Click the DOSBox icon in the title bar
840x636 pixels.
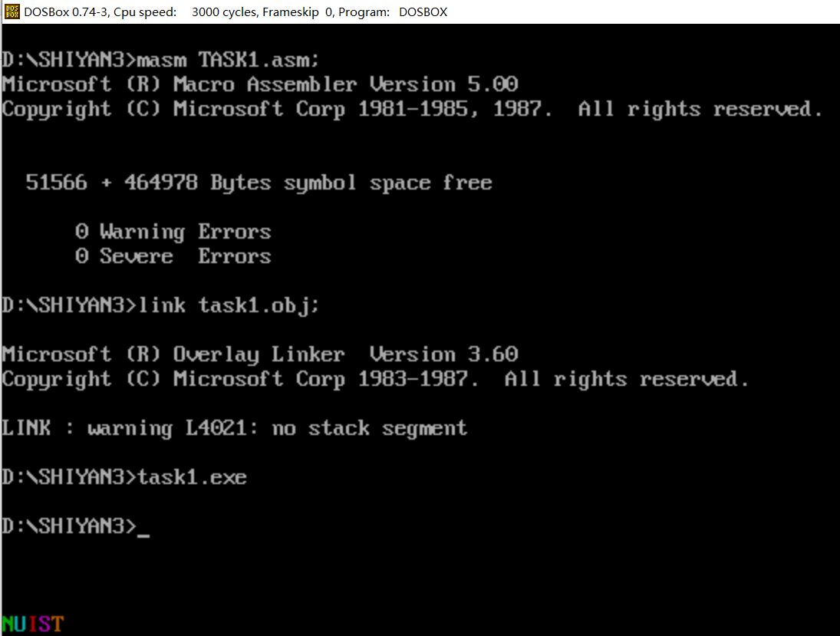click(12, 12)
